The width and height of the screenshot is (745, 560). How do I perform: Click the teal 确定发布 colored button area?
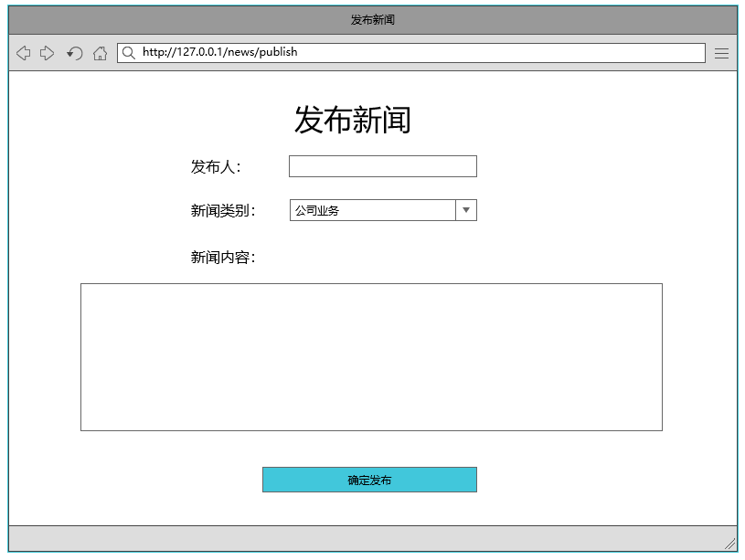(369, 479)
